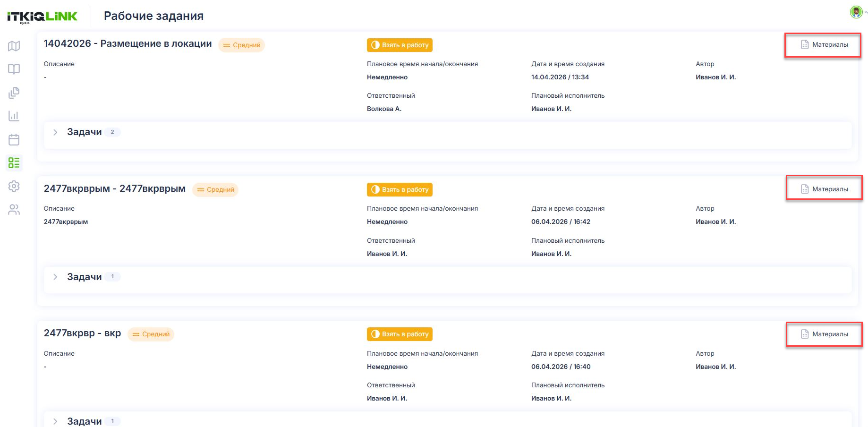Click Взять в работу for 2477вкрврым task
The height and width of the screenshot is (427, 868).
point(400,189)
